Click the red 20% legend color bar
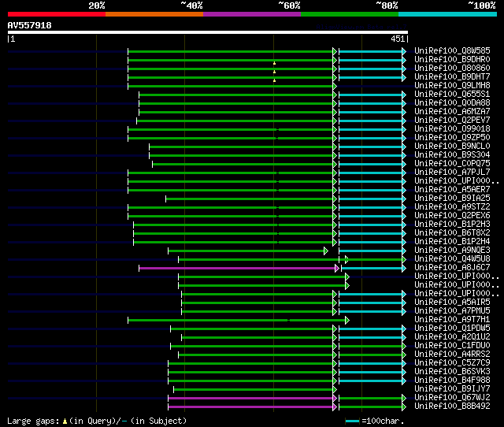The height and width of the screenshot is (427, 504). 57,14
